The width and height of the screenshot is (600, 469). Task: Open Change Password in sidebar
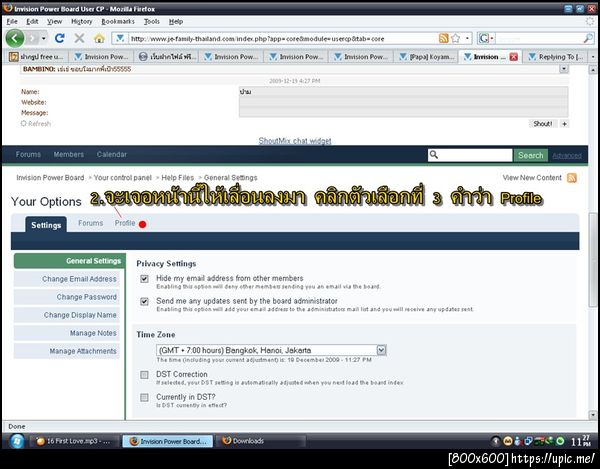tap(67, 297)
